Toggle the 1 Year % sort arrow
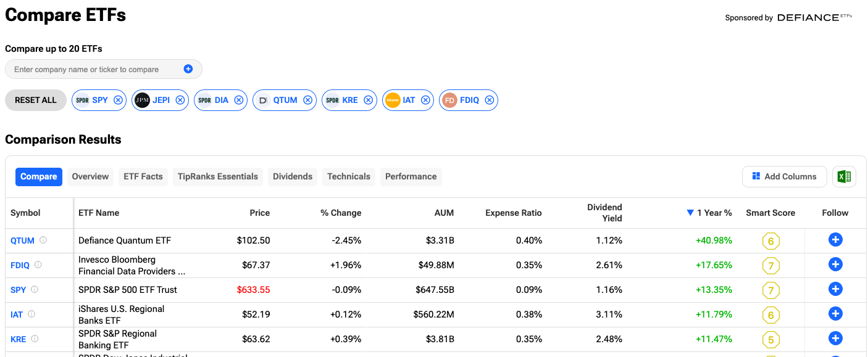The height and width of the screenshot is (357, 868). tap(690, 212)
